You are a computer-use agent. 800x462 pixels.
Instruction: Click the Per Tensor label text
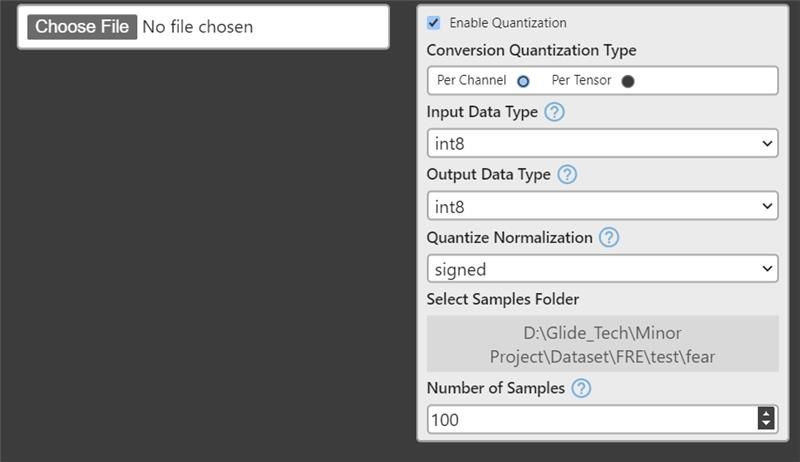582,80
